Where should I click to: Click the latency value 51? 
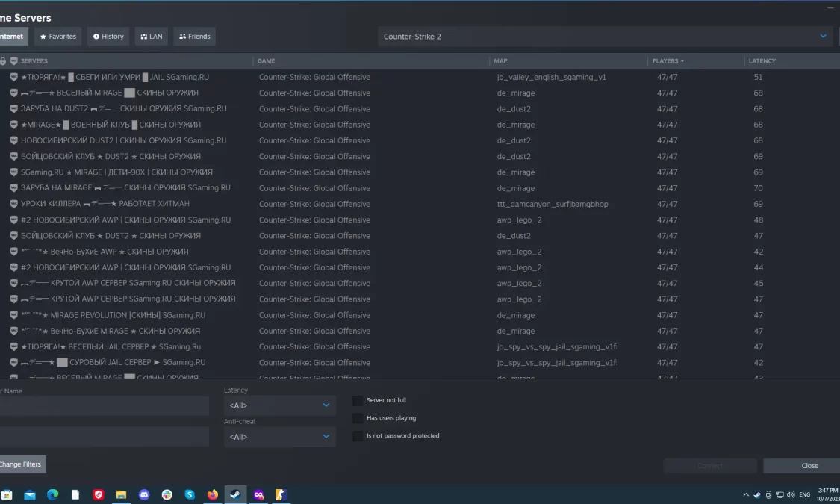pos(758,77)
